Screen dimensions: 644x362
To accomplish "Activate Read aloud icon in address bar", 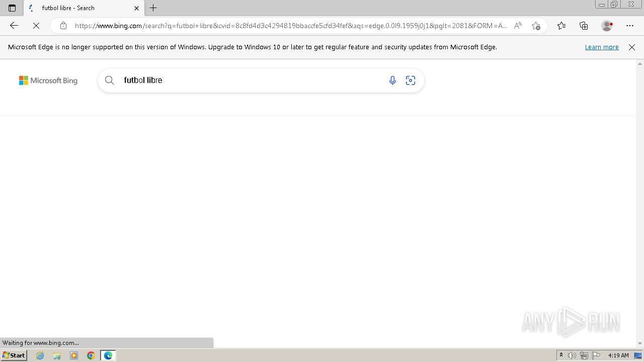I will (x=518, y=26).
